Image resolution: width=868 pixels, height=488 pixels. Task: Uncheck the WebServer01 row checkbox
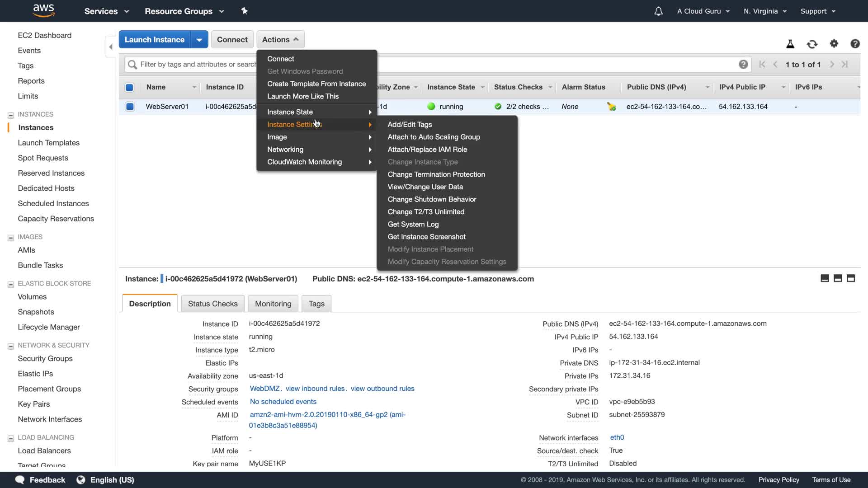[130, 107]
